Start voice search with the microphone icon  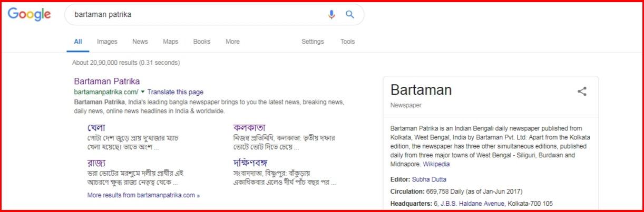pos(331,15)
